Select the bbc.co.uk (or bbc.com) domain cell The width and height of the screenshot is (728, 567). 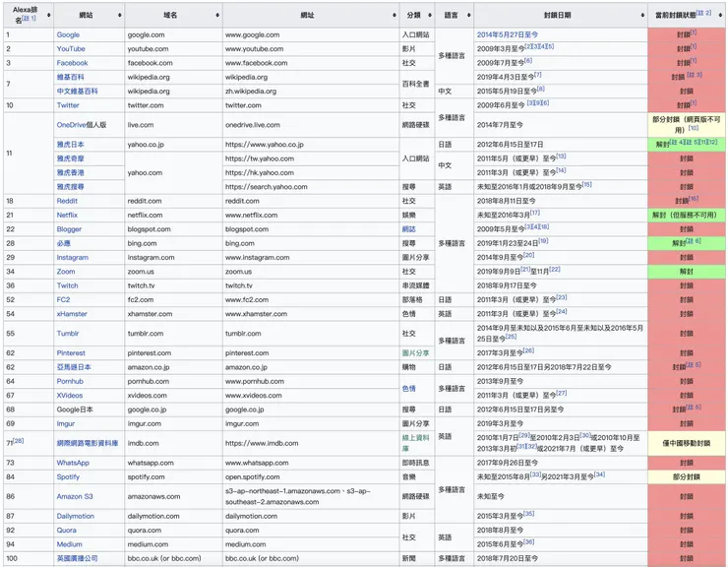tap(173, 558)
